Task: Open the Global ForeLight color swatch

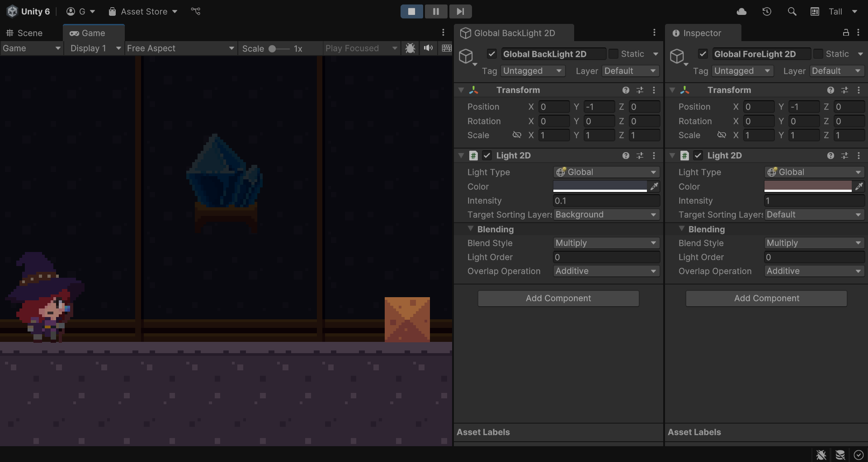Action: point(807,187)
